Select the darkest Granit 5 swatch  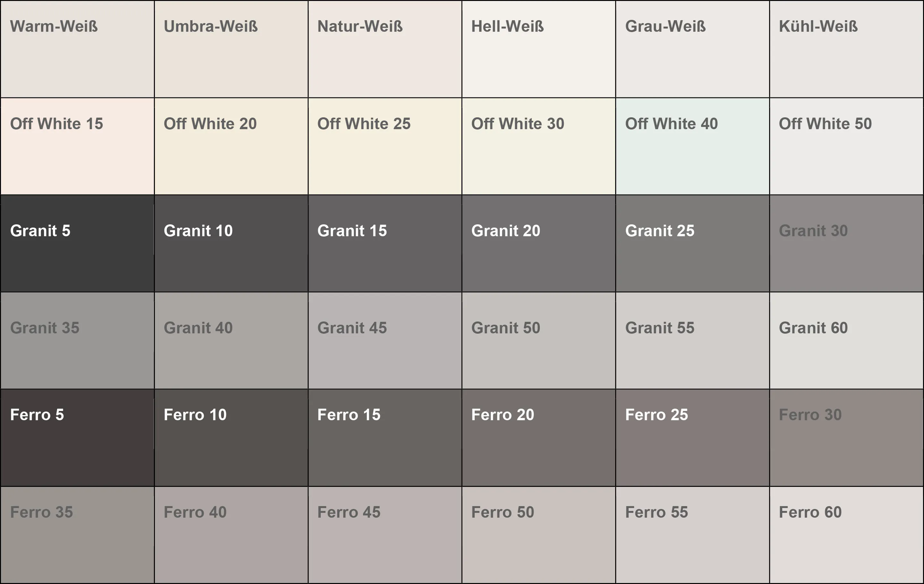click(78, 244)
